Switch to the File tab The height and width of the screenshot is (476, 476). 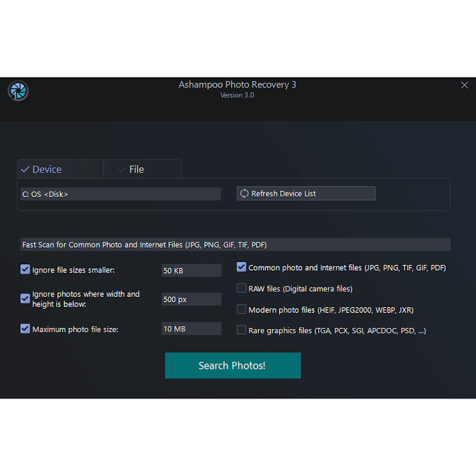tap(143, 170)
